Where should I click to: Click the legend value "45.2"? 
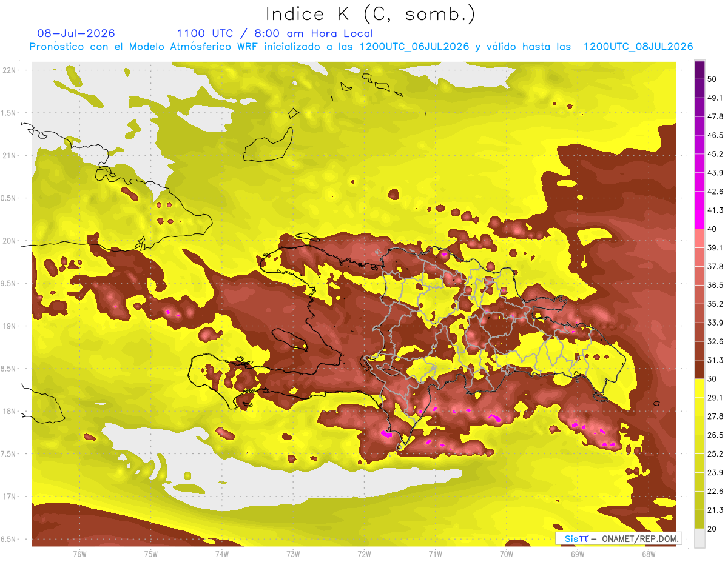pyautogui.click(x=715, y=154)
